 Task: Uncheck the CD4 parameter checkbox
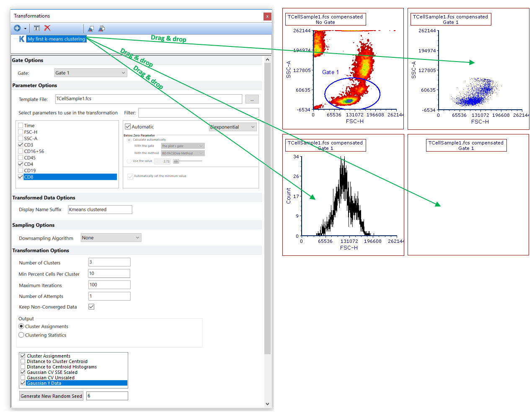point(21,164)
